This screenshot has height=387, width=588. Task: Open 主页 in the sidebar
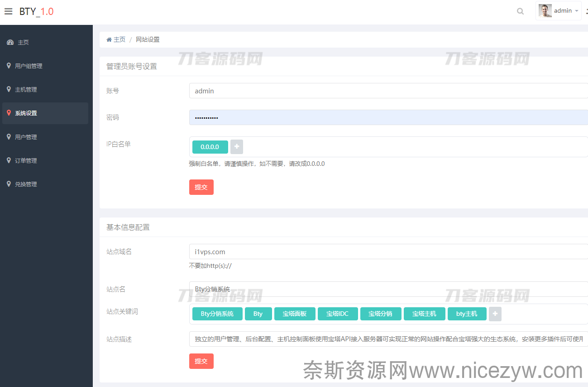pos(45,42)
